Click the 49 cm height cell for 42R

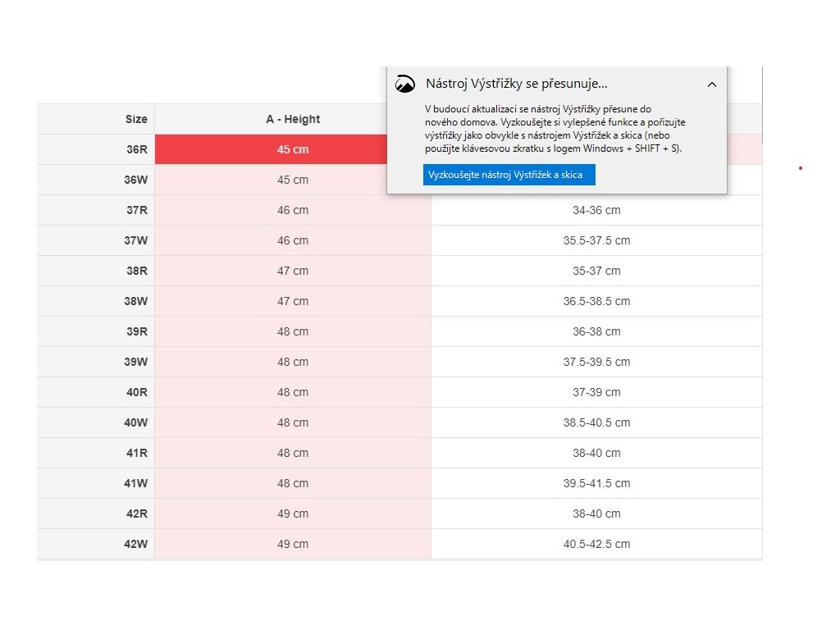click(293, 514)
